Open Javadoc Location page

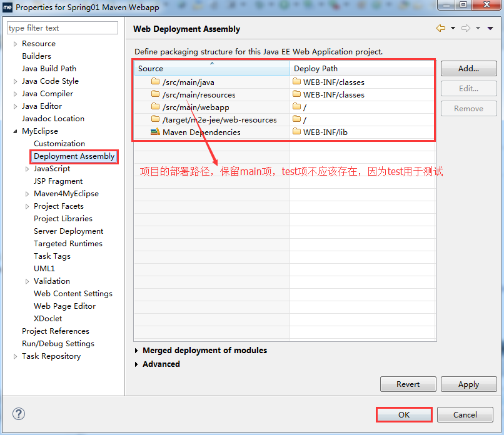pos(53,119)
